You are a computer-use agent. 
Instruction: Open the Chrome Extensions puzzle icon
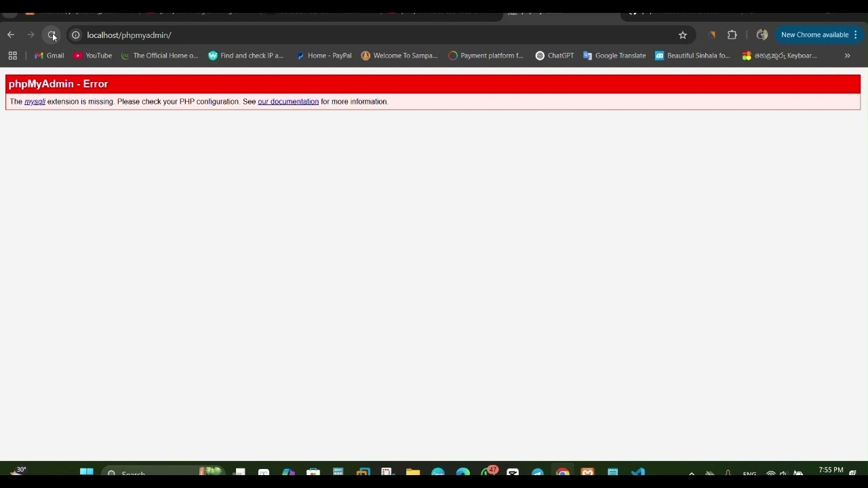732,35
